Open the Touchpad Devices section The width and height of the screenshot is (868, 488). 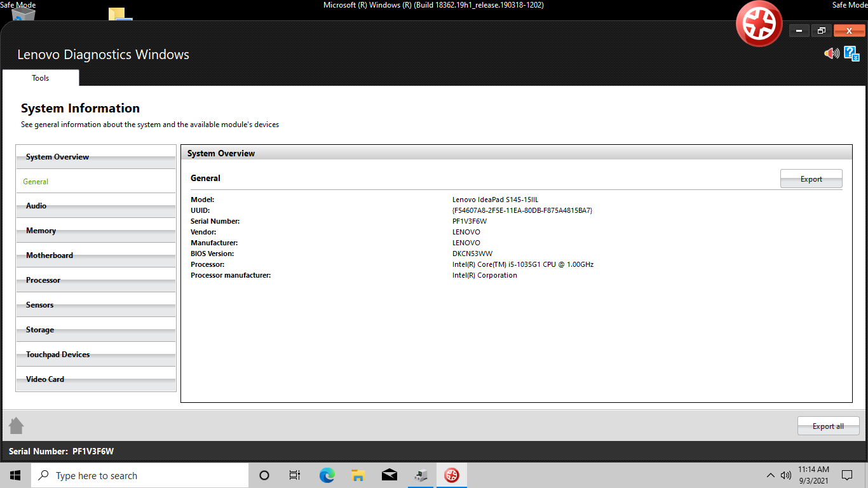coord(96,355)
